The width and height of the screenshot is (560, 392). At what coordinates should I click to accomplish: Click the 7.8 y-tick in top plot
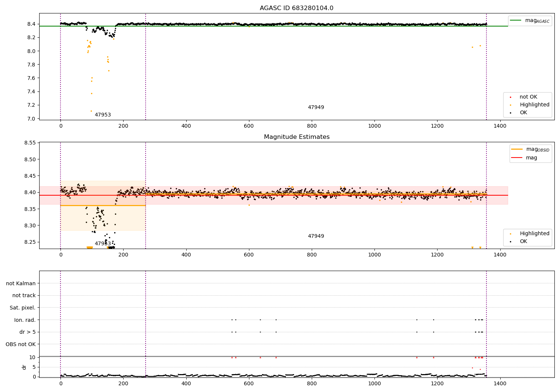31,65
